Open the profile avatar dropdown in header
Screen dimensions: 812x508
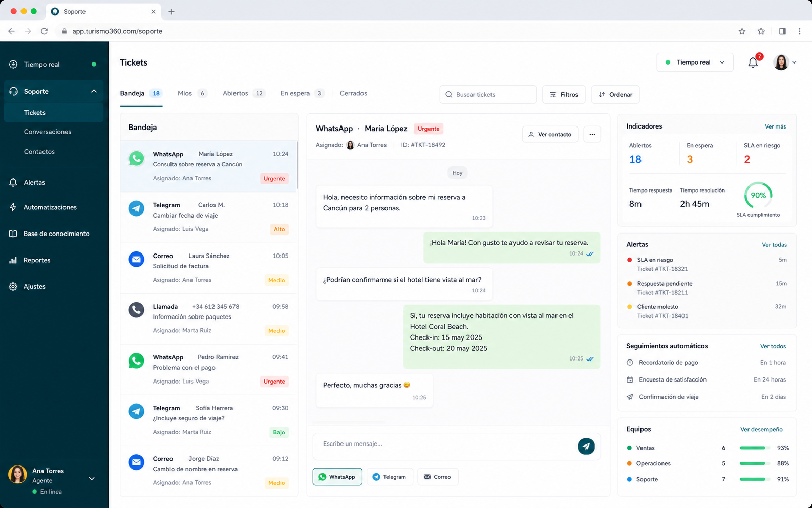[x=785, y=62]
